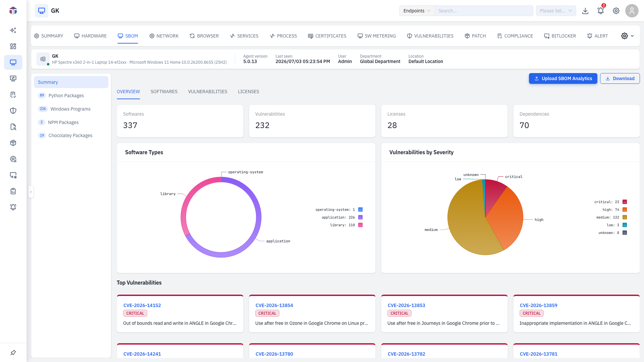Pin the sidebar with the pin icon
The height and width of the screenshot is (362, 644).
13,353
